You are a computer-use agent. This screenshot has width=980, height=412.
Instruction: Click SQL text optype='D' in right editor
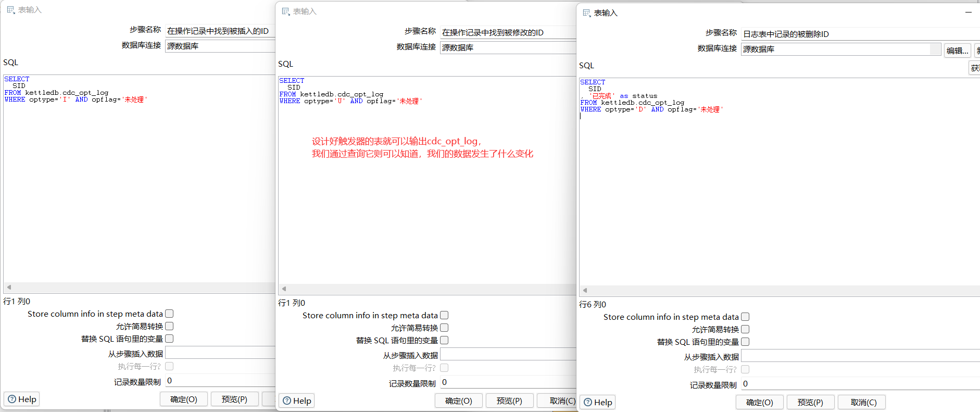tap(625, 109)
